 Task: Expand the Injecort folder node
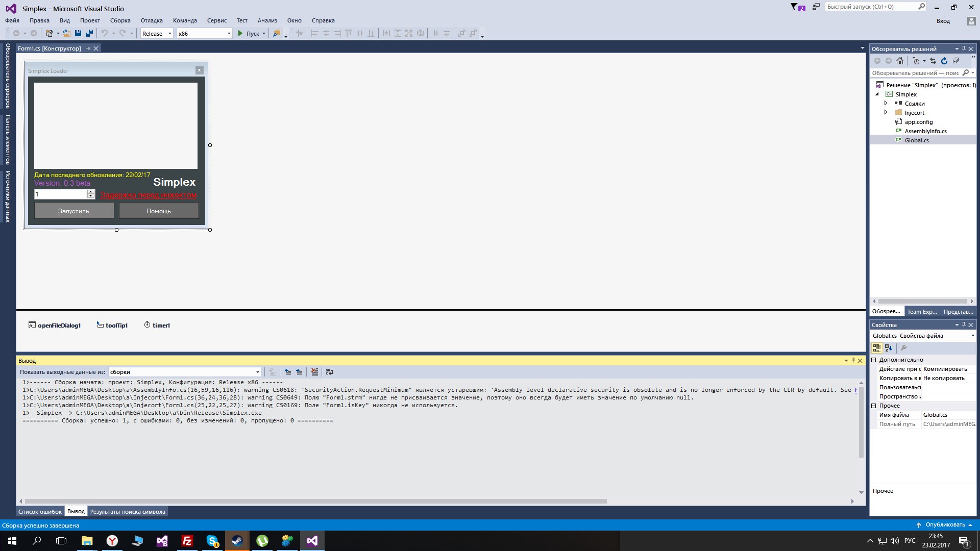[x=886, y=112]
